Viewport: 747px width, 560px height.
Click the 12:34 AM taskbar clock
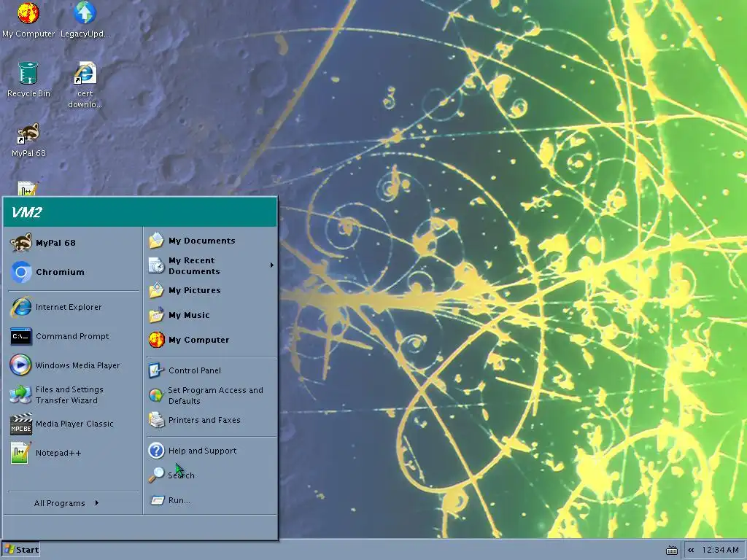[x=720, y=550]
